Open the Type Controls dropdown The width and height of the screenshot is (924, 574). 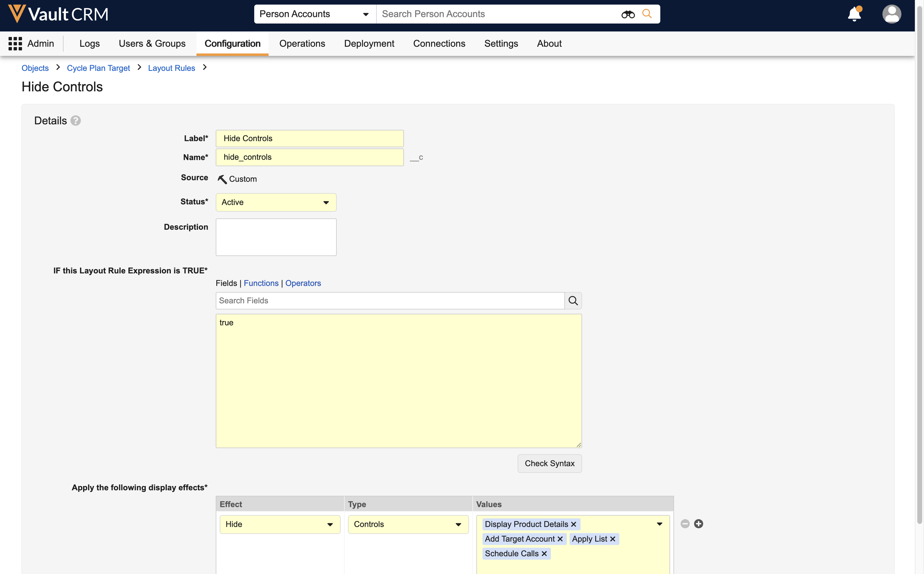tap(408, 524)
